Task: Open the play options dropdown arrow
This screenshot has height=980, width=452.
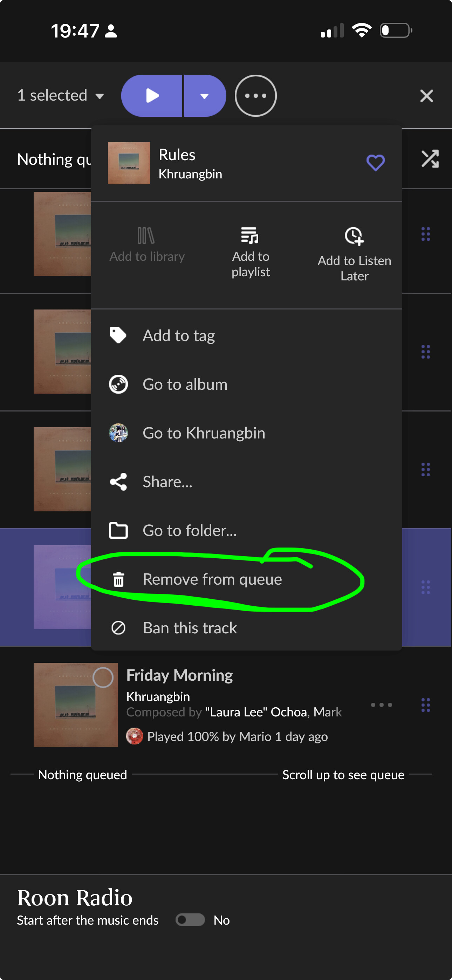Action: 205,95
